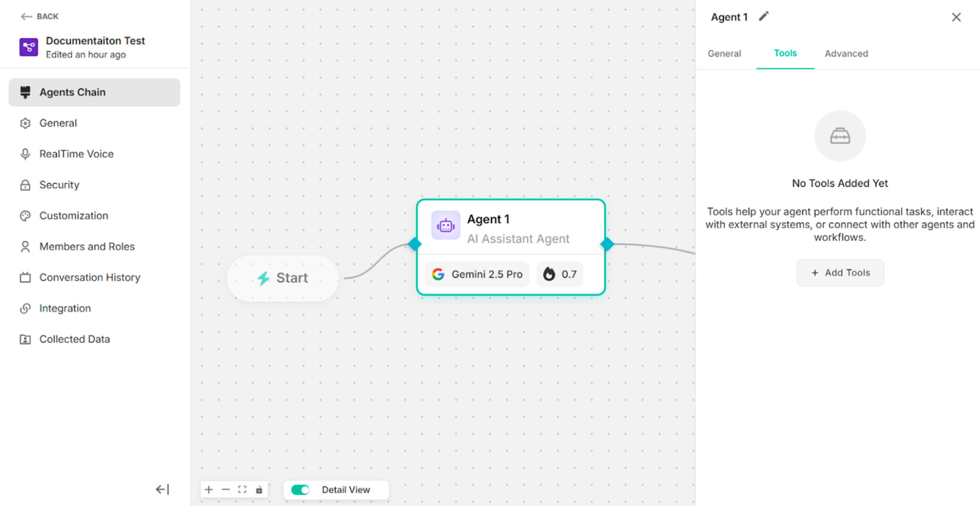The width and height of the screenshot is (980, 506).
Task: Click the toolbox icon above No Tools Added
Action: tap(839, 136)
